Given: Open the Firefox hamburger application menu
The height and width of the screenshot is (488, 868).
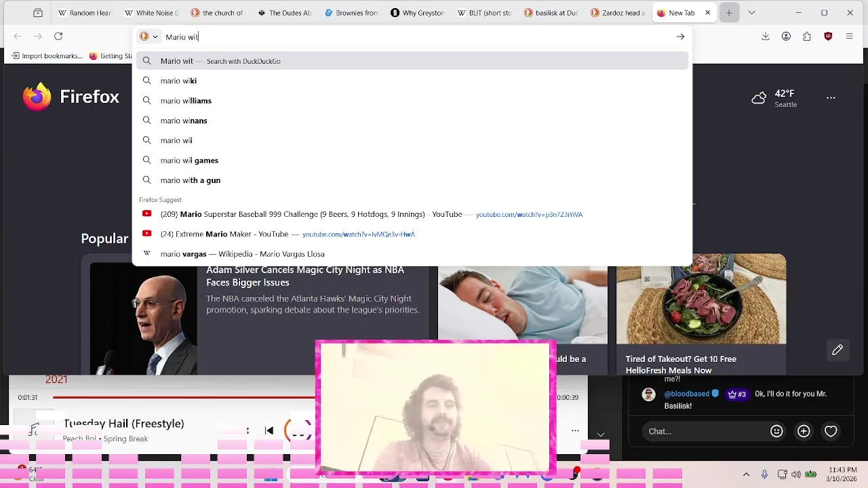Looking at the screenshot, I should tap(849, 37).
